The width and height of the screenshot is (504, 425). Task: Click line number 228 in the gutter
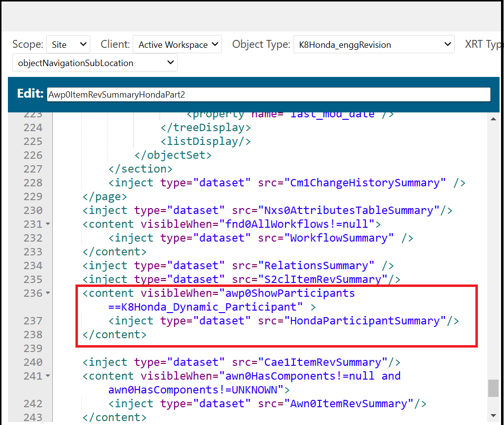[33, 183]
